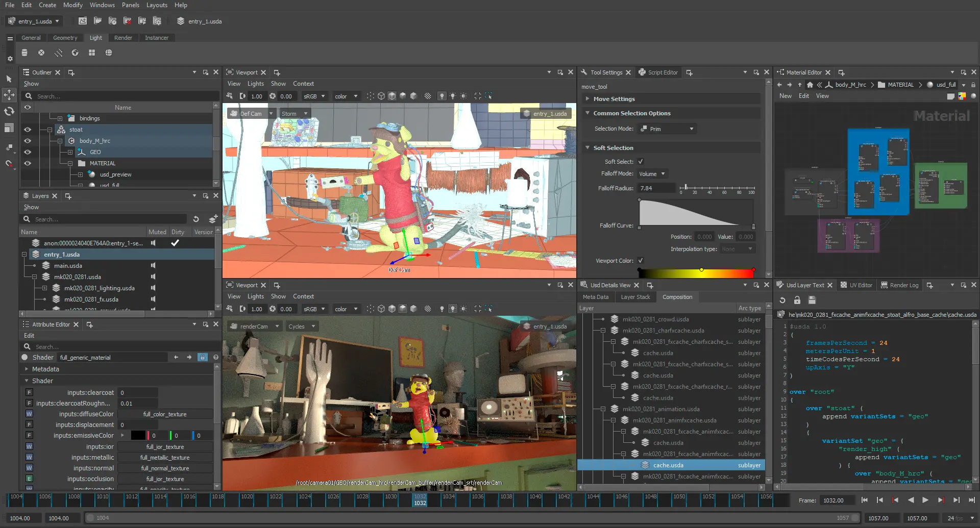Switch to the Layer Stack tab

635,297
